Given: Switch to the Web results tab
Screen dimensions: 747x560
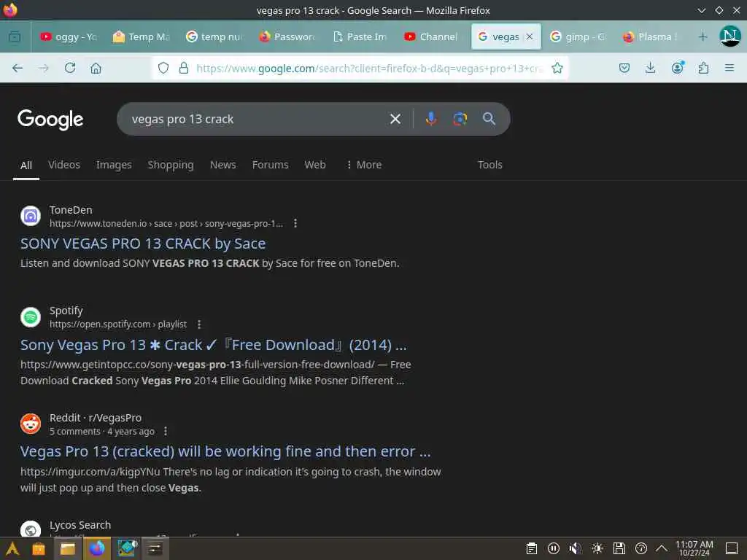Looking at the screenshot, I should pos(315,165).
